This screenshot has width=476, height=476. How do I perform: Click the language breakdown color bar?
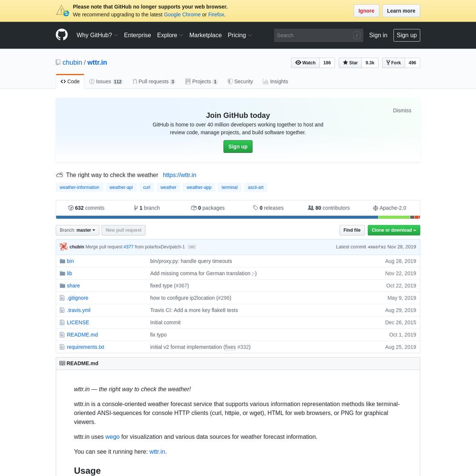point(238,217)
